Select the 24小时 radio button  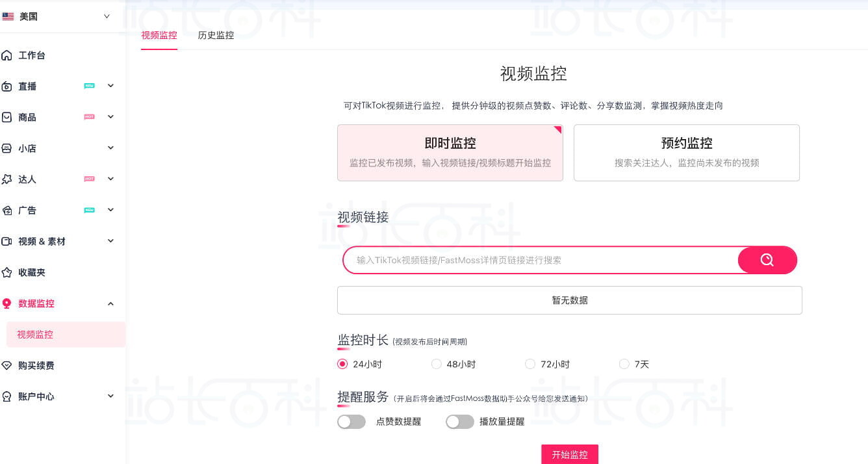tap(342, 364)
